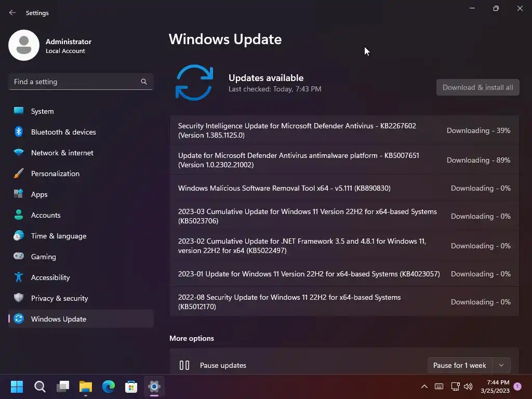Select the KB2267602 Defender Antivirus update row
Image resolution: width=532 pixels, height=399 pixels.
344,130
